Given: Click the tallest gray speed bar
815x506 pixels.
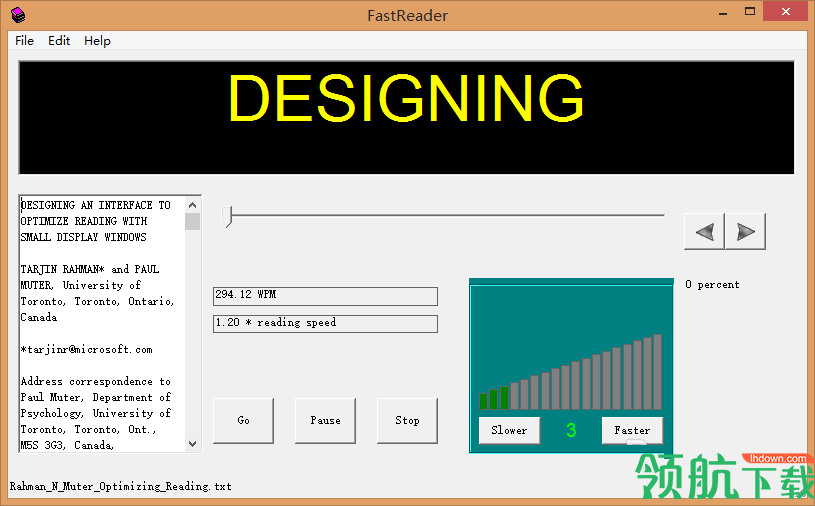Looking at the screenshot, I should 658,371.
